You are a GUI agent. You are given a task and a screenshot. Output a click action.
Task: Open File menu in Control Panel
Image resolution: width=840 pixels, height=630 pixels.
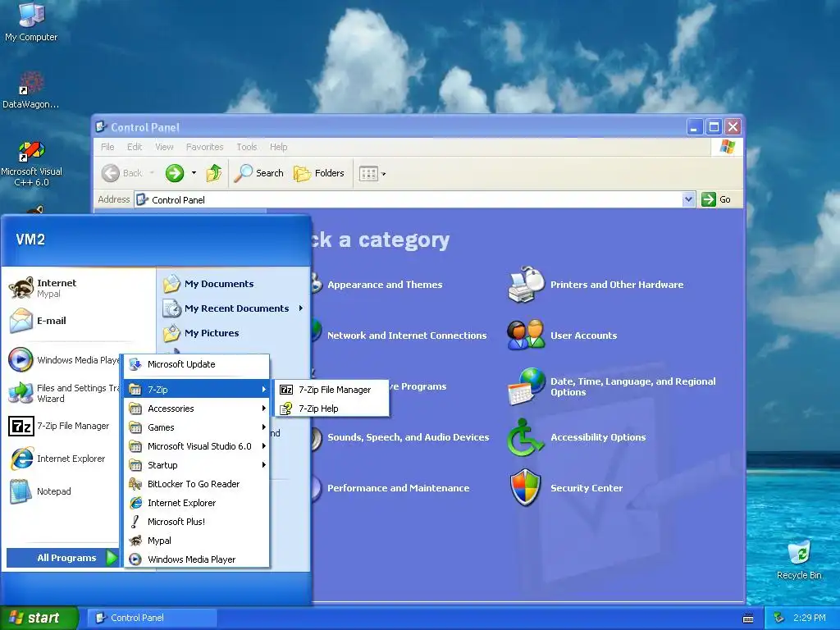point(107,147)
